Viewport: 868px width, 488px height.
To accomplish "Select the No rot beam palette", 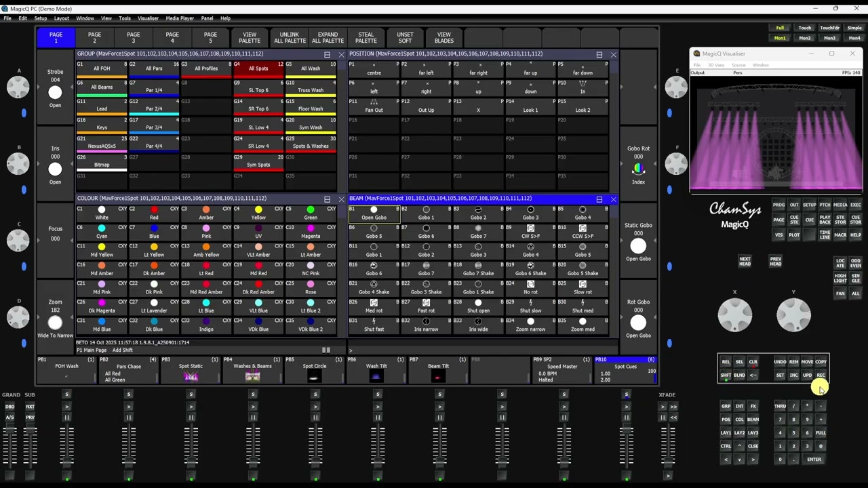I will (x=530, y=288).
